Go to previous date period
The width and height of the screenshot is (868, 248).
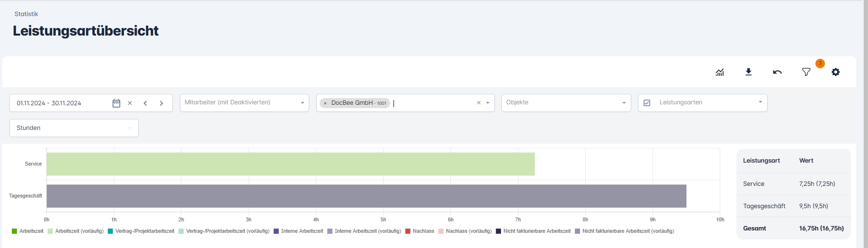pyautogui.click(x=145, y=103)
